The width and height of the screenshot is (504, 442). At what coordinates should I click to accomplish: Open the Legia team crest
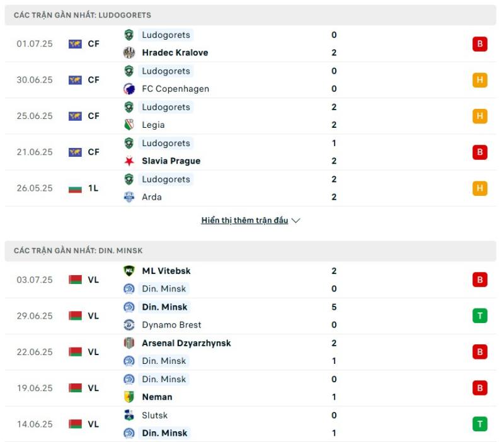pos(129,125)
